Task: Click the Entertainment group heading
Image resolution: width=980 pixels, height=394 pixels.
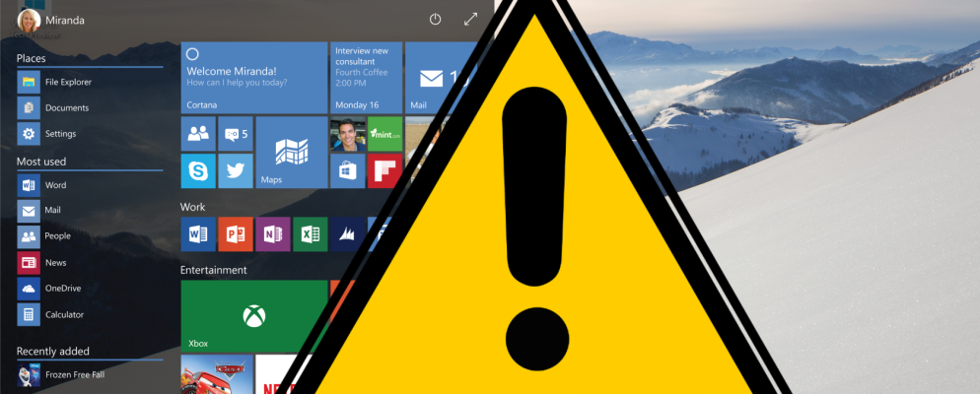Action: click(213, 270)
